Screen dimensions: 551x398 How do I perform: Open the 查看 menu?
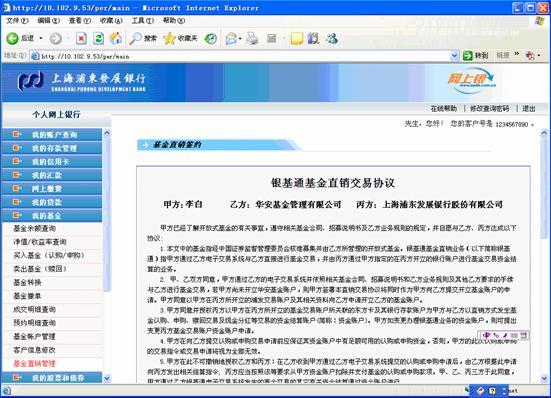point(79,21)
